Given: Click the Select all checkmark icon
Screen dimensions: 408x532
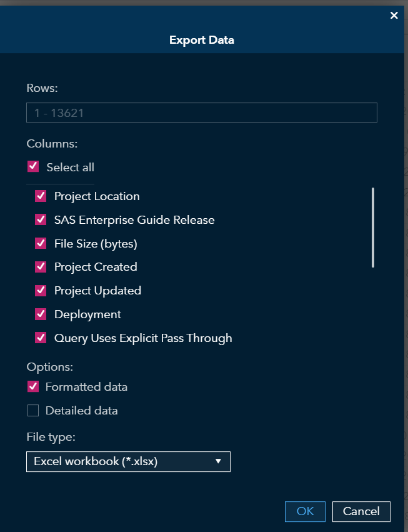Looking at the screenshot, I should [x=33, y=167].
